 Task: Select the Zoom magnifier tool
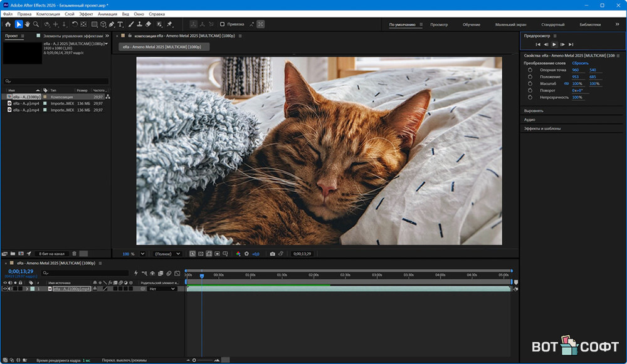(x=36, y=24)
